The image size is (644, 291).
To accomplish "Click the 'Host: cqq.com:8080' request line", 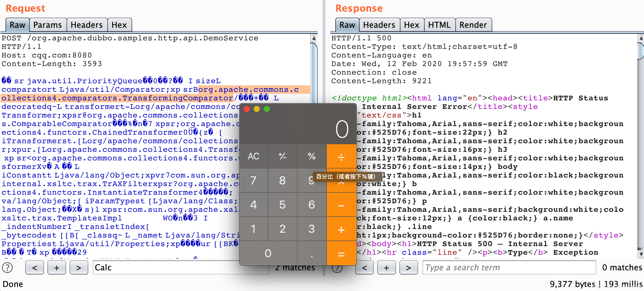I will tap(47, 55).
